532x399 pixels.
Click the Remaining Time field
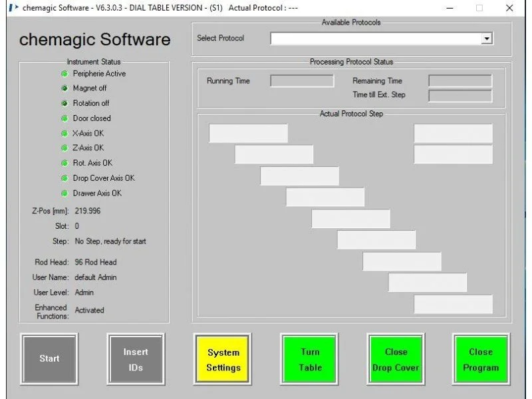pyautogui.click(x=460, y=81)
